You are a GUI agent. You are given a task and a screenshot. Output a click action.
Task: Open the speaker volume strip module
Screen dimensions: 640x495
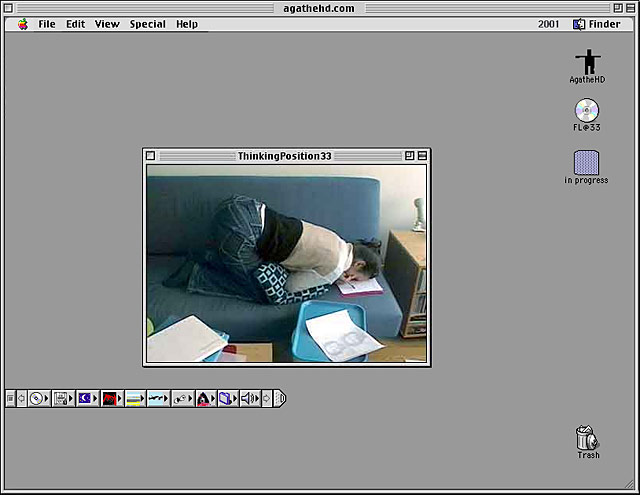pos(250,398)
